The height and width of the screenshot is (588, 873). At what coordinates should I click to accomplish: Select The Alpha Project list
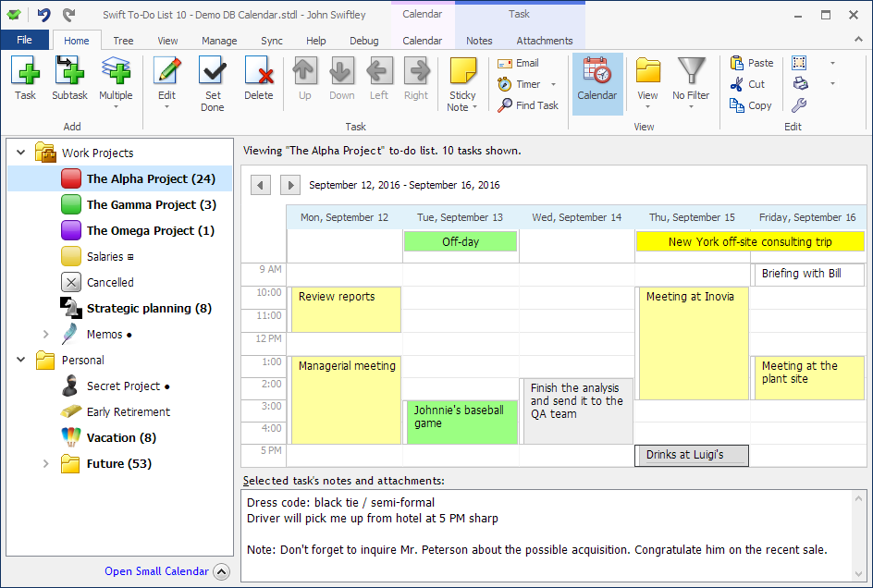pyautogui.click(x=119, y=178)
